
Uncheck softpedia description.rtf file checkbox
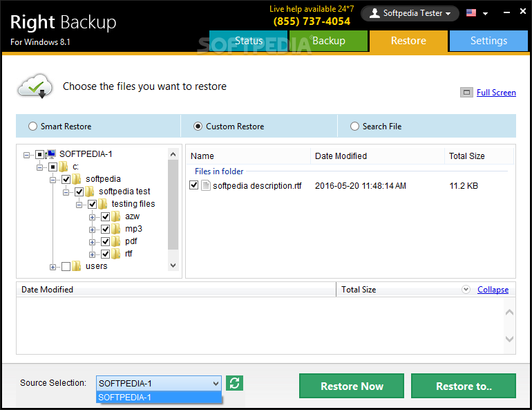coord(193,185)
